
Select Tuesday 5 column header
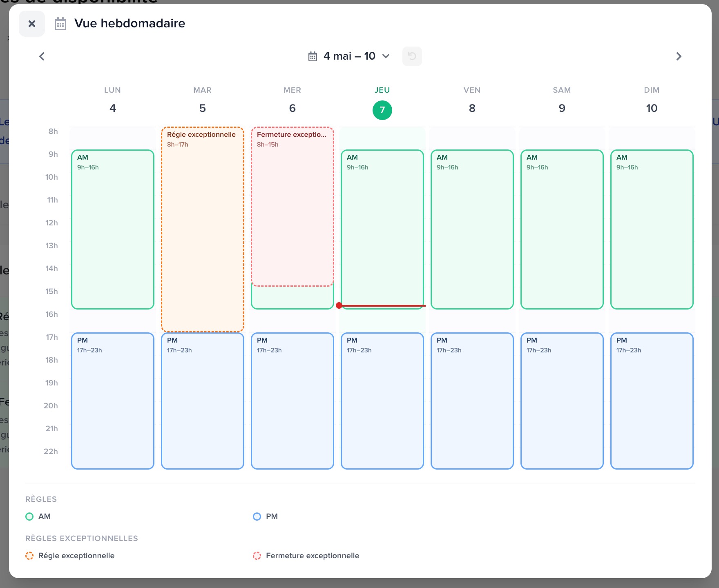tap(203, 100)
